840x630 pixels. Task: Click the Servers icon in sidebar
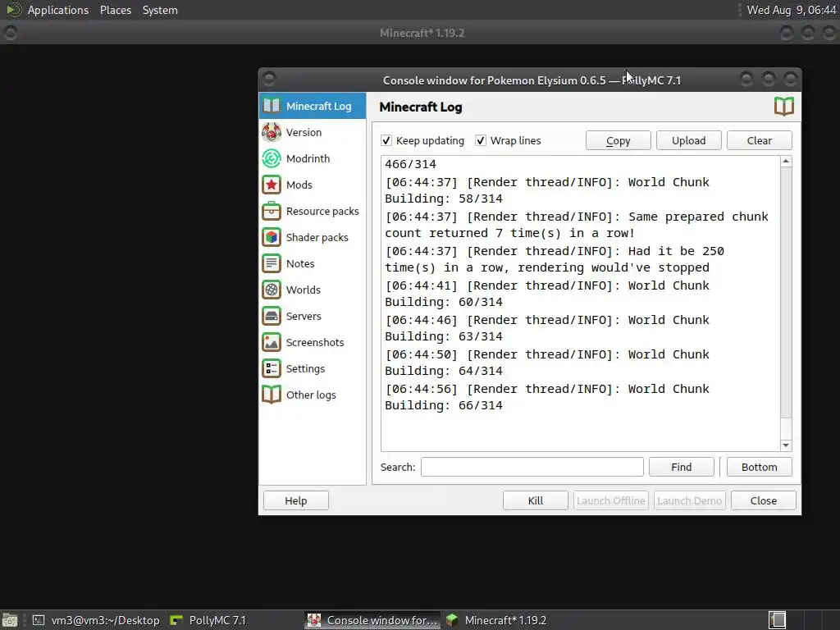tap(272, 316)
